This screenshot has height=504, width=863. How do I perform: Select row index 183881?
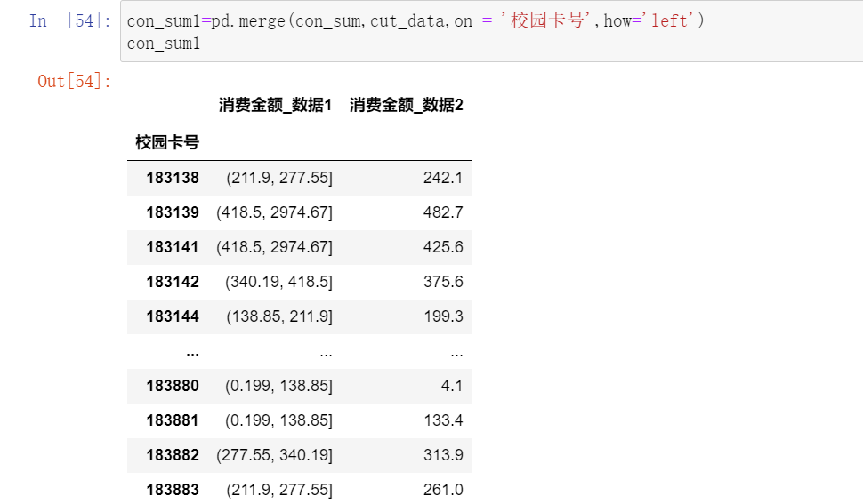tap(173, 420)
